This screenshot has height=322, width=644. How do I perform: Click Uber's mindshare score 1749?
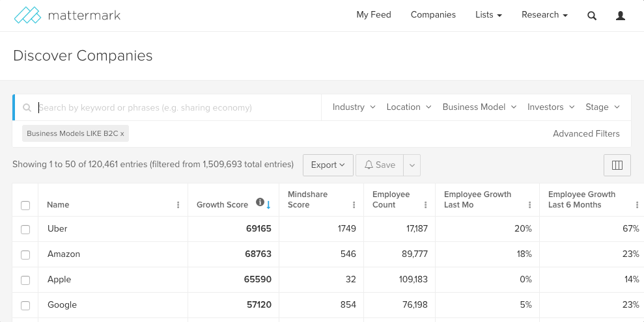tap(347, 228)
